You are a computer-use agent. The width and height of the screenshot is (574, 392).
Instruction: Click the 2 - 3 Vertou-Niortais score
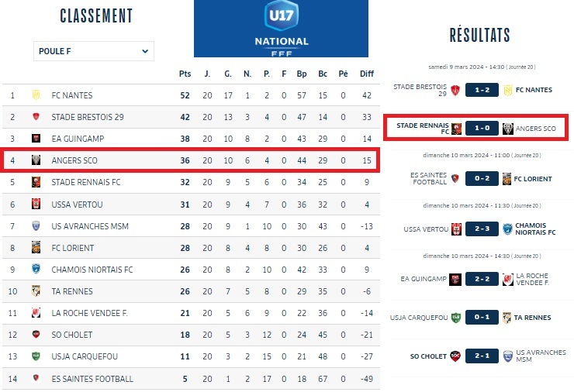point(482,229)
